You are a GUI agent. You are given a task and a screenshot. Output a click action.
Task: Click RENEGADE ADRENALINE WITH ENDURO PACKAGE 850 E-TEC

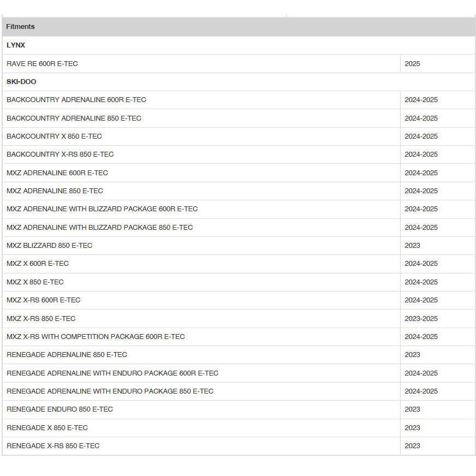pyautogui.click(x=110, y=391)
